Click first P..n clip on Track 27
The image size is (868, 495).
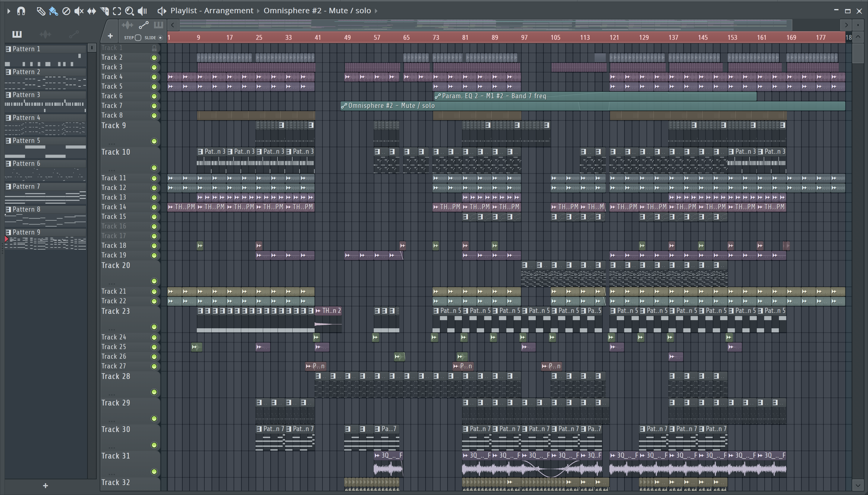[x=315, y=366]
